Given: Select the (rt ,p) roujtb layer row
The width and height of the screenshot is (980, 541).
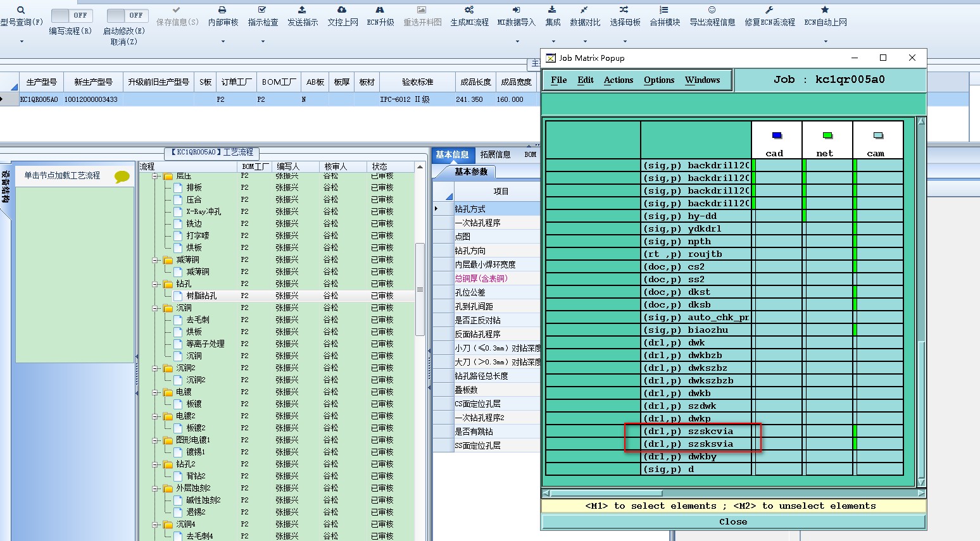Looking at the screenshot, I should point(696,254).
